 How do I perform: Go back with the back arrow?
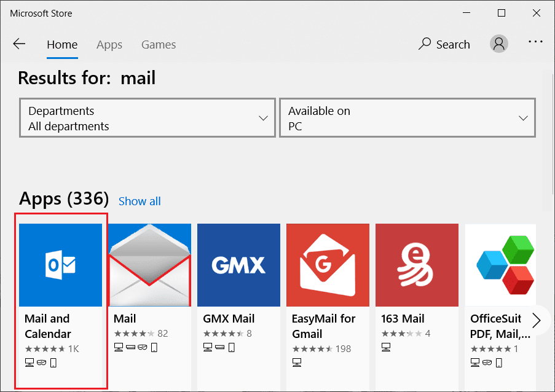pyautogui.click(x=19, y=44)
